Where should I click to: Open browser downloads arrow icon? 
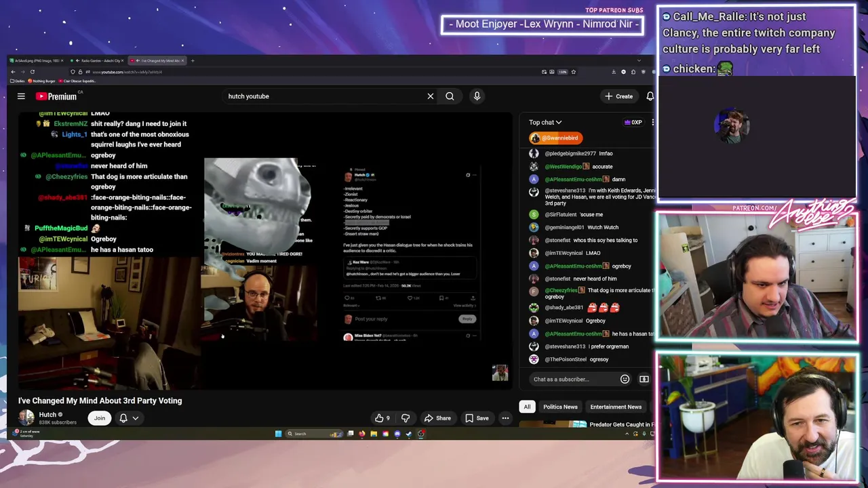coord(614,72)
